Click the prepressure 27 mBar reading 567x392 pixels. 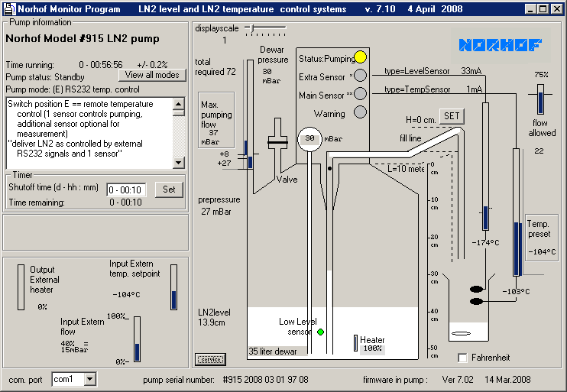[x=219, y=206]
